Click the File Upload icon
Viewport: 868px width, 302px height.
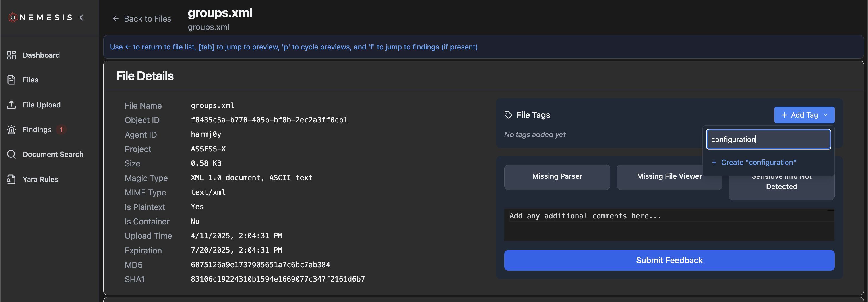coord(11,105)
